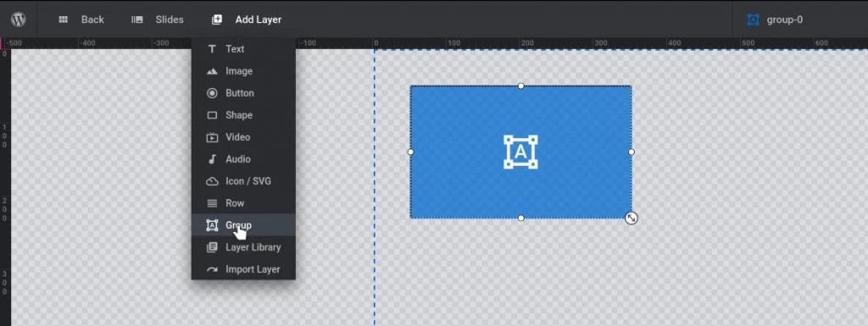Click the bottom-right resize handle of group
This screenshot has width=868, height=326.
click(631, 218)
